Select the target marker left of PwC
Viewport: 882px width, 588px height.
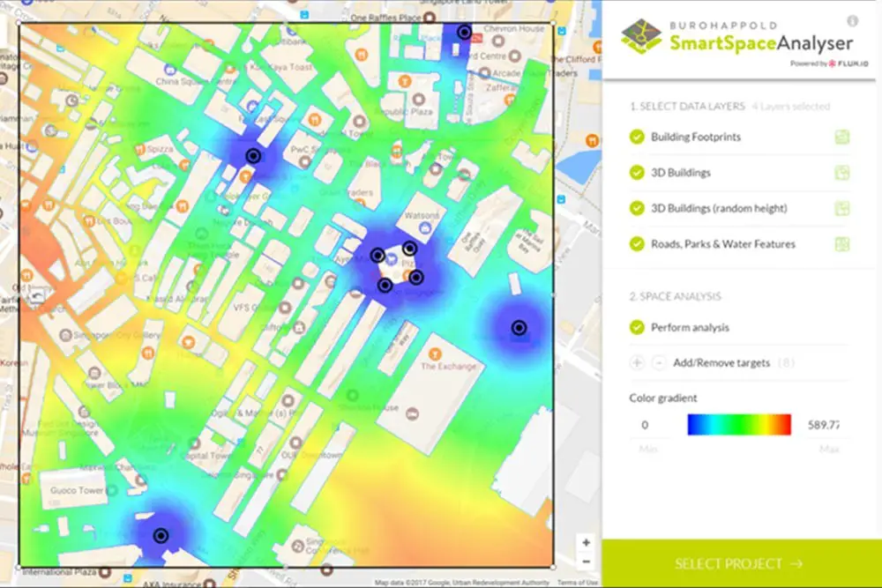(253, 156)
